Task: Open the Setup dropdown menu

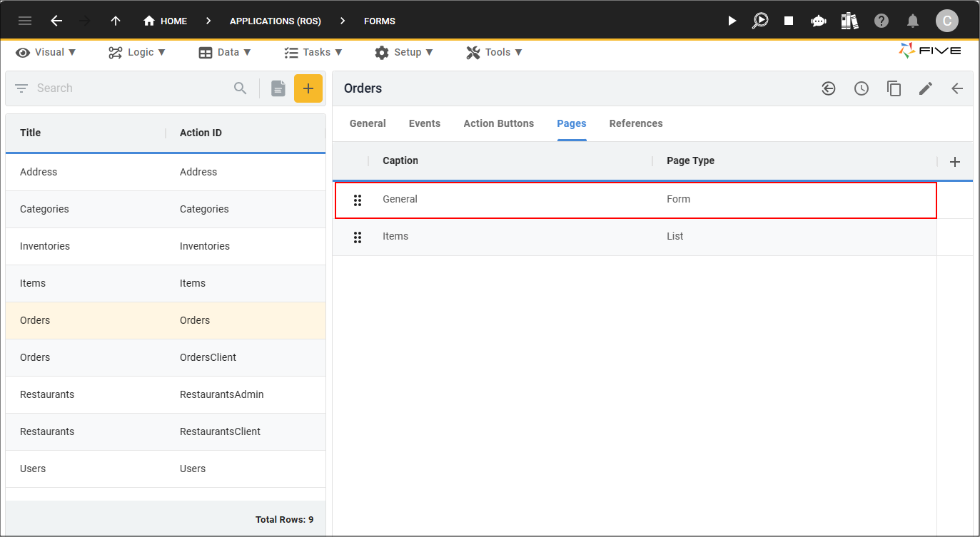Action: coord(404,52)
